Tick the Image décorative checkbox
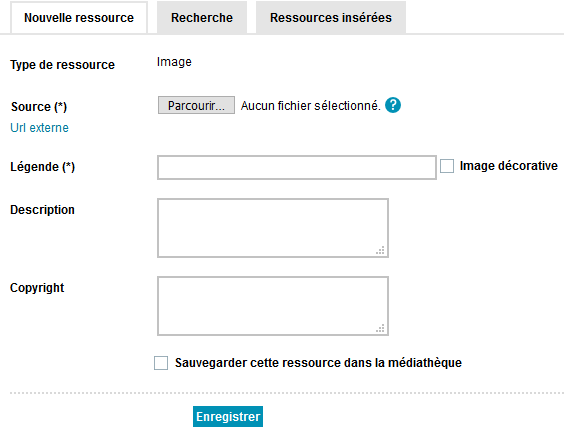Screen dimensions: 564x431 (x=447, y=166)
